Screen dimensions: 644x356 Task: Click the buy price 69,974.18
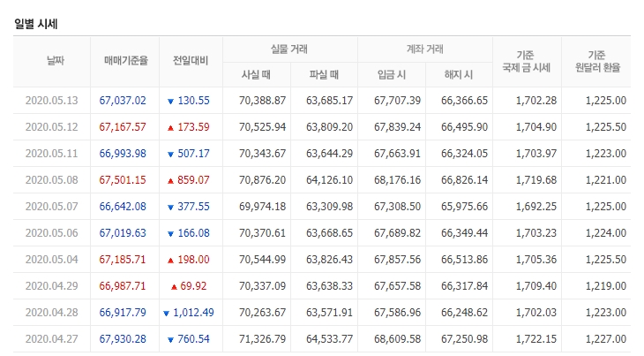coord(262,207)
